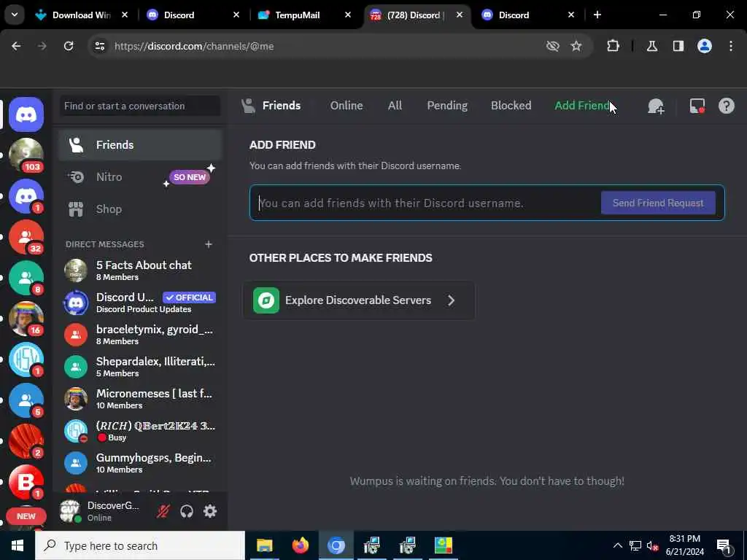Click the Nitro icon in sidebar
The height and width of the screenshot is (560, 747).
[x=76, y=177]
